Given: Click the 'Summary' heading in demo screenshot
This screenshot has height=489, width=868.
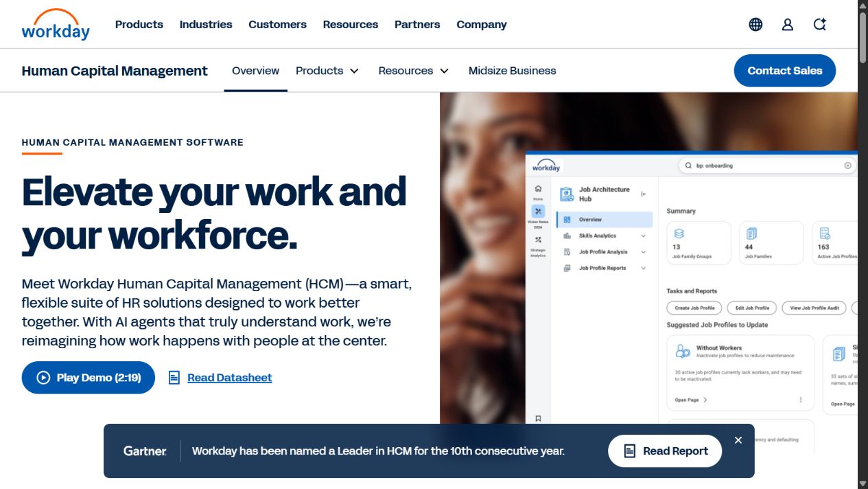Looking at the screenshot, I should (681, 212).
